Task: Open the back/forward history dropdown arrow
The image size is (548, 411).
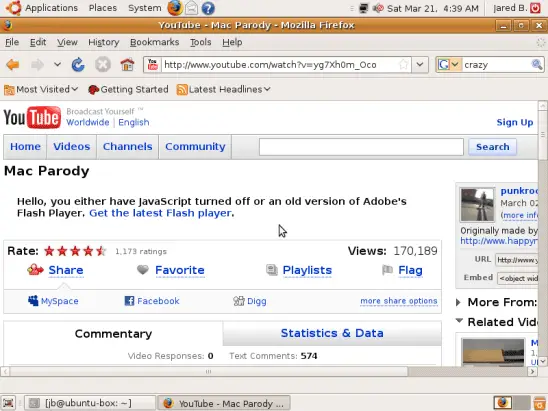Action: (57, 65)
